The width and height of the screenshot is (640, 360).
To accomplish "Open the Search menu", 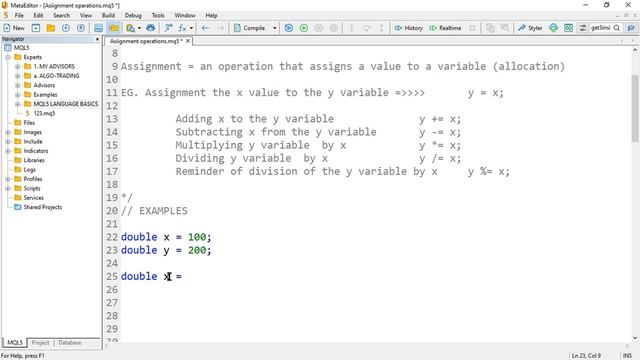I will coord(61,15).
